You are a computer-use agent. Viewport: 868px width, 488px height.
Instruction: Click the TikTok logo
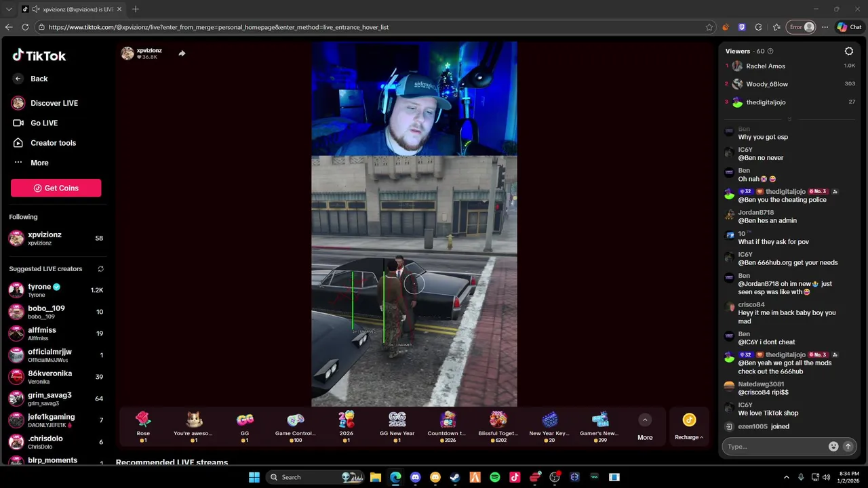[x=39, y=56]
